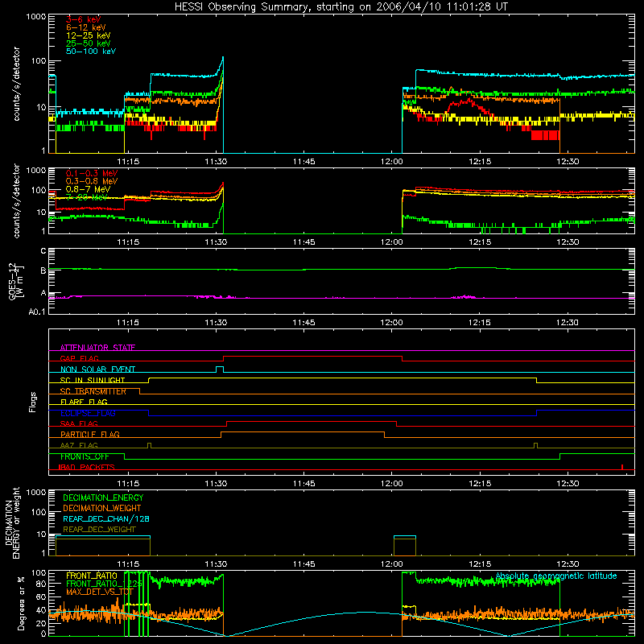This screenshot has height=644, width=644.
Task: Select the SC_IN_SUNLIGHT flag label
Action: 93,380
